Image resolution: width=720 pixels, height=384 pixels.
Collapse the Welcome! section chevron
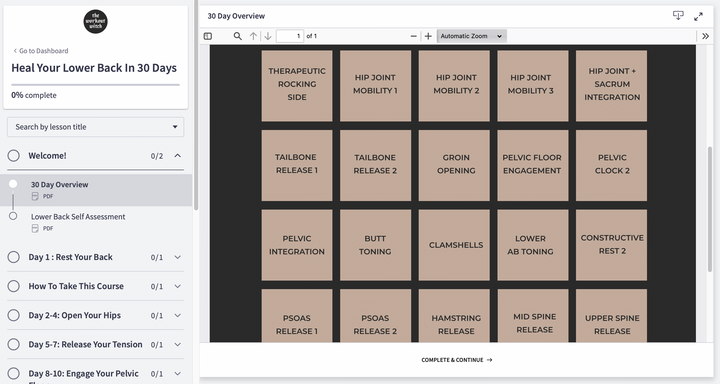coord(178,156)
